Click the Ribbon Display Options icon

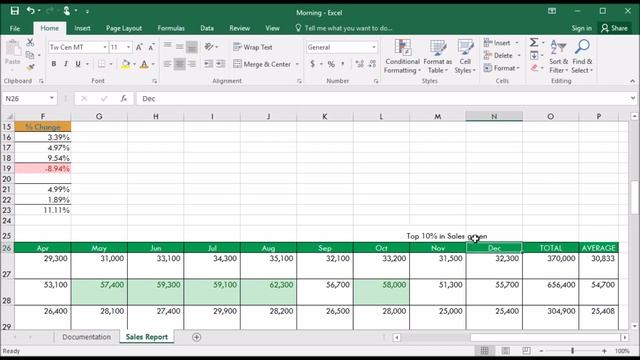point(552,11)
